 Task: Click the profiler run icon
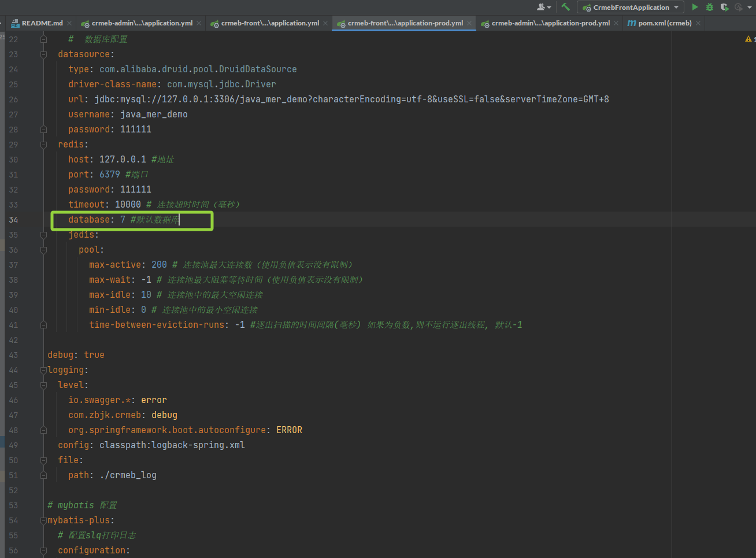[739, 7]
